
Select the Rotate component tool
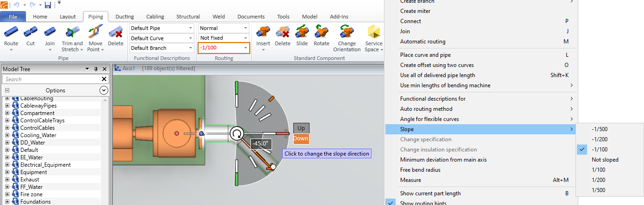point(322,36)
